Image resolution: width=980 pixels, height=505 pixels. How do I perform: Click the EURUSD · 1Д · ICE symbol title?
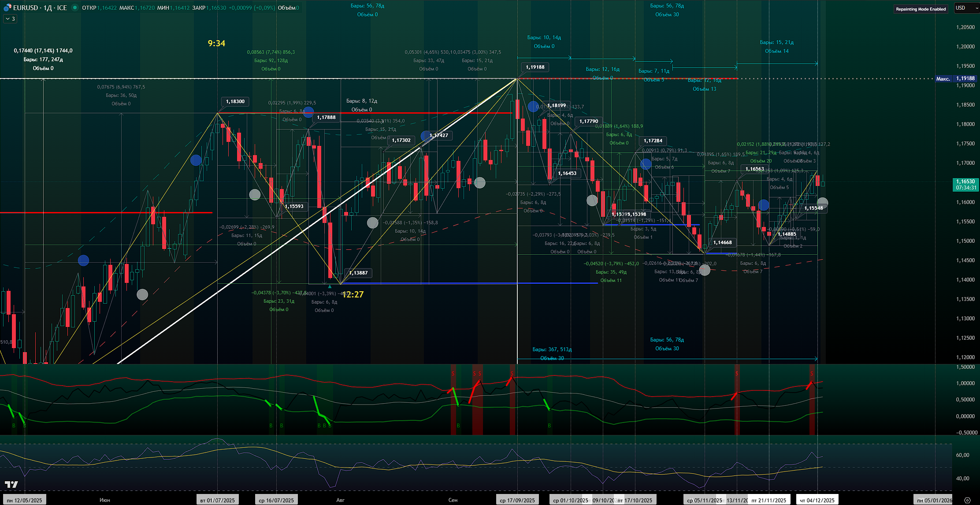click(x=40, y=7)
